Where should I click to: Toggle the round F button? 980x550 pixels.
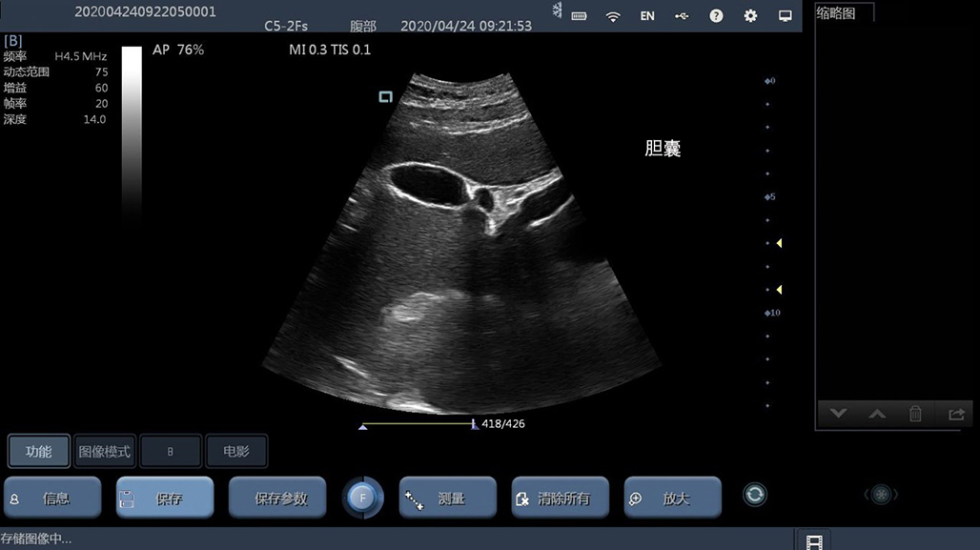363,498
